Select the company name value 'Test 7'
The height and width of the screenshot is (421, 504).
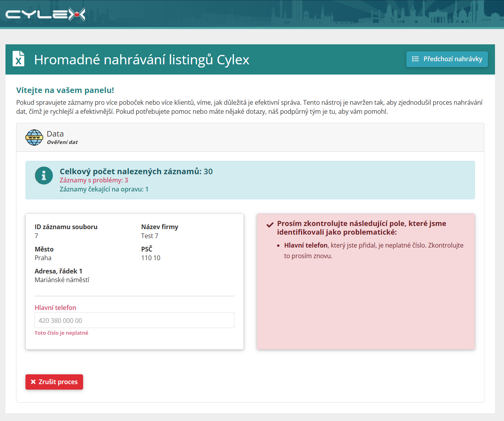point(150,236)
